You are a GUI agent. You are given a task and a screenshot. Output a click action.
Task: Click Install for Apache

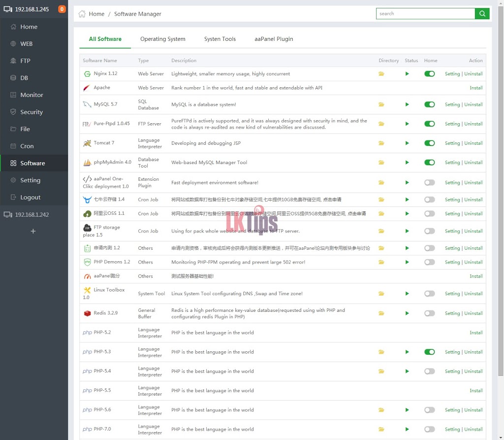476,88
